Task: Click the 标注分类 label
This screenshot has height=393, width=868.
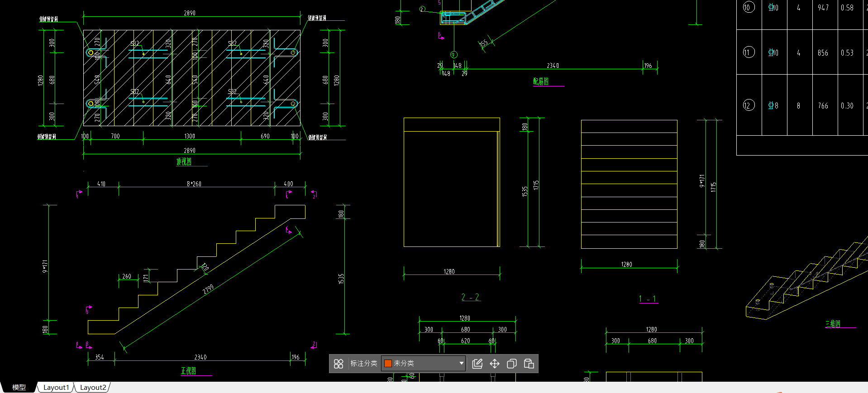Action: (363, 363)
